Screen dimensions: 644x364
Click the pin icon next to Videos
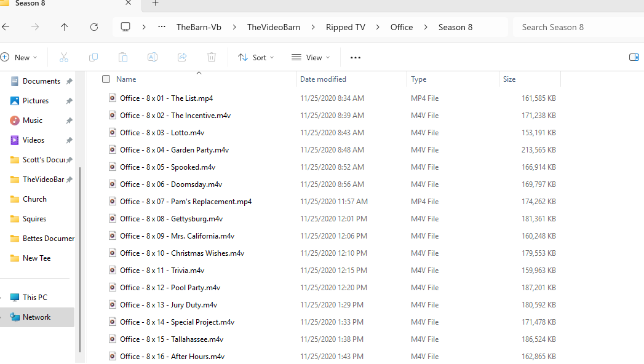tap(70, 140)
